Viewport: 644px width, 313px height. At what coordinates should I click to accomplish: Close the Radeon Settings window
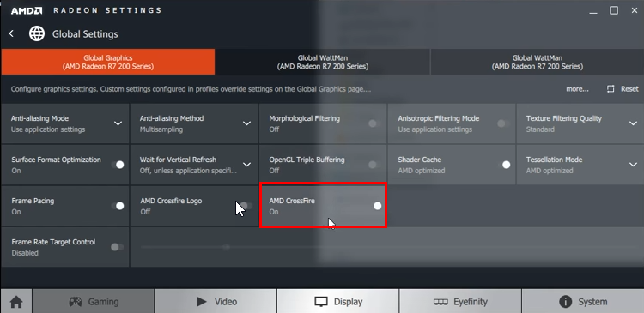pyautogui.click(x=635, y=10)
